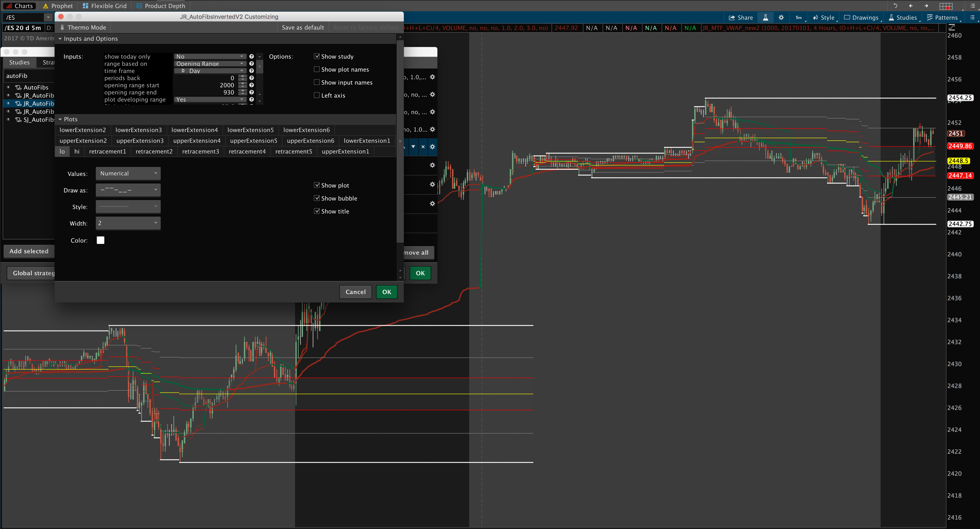Click help icon beside periods back input
980x529 pixels.
pos(251,78)
